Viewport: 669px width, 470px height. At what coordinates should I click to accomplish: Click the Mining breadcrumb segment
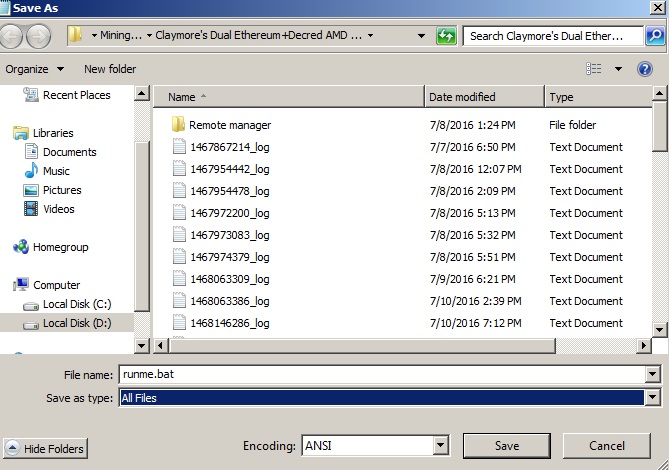pyautogui.click(x=121, y=35)
